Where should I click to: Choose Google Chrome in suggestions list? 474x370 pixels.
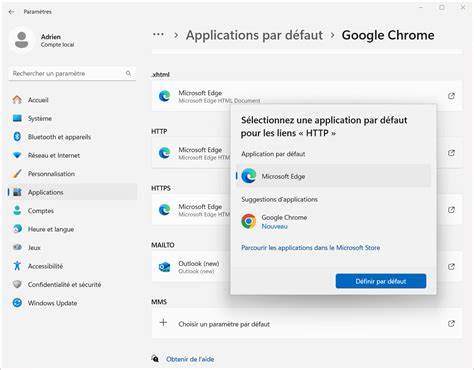coord(333,221)
